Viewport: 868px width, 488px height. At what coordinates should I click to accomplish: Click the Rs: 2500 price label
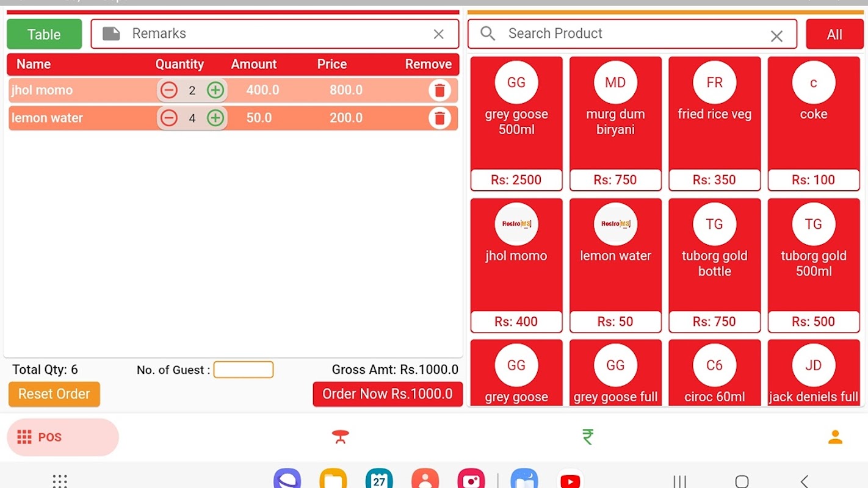[x=516, y=180]
